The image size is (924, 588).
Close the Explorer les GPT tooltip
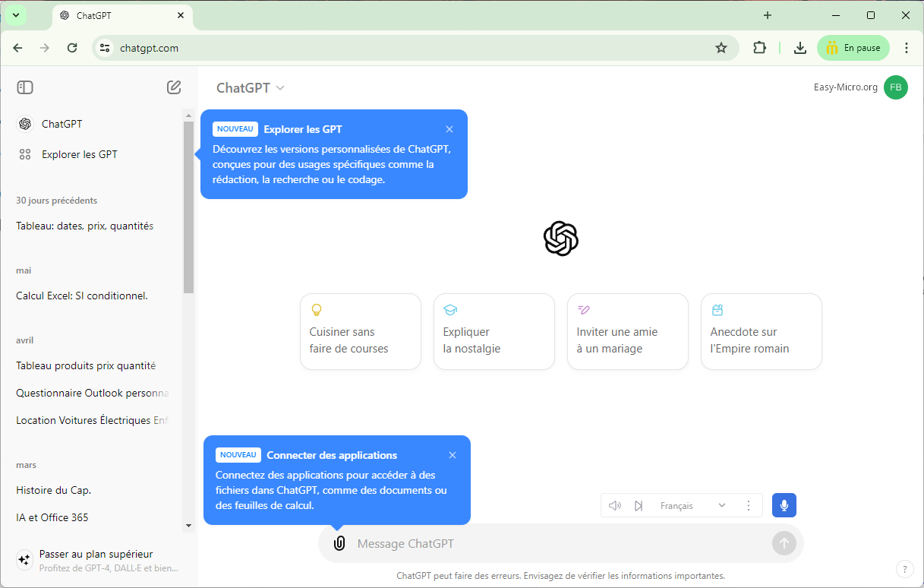pyautogui.click(x=449, y=129)
